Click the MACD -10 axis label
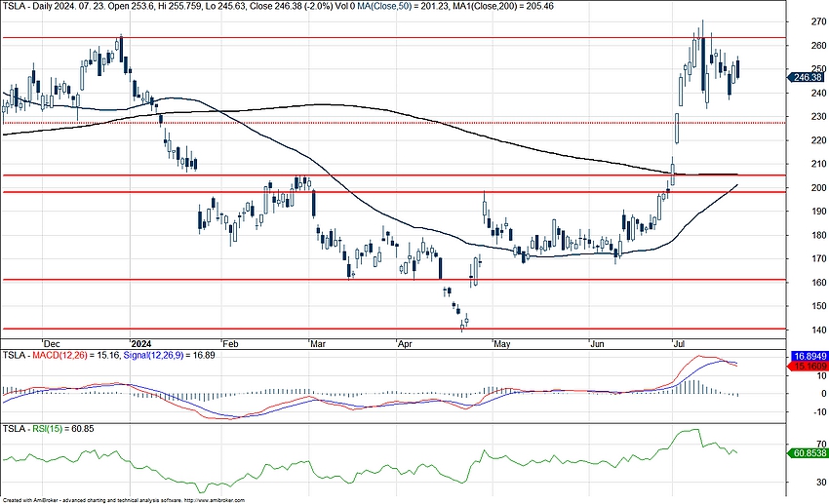 point(820,412)
